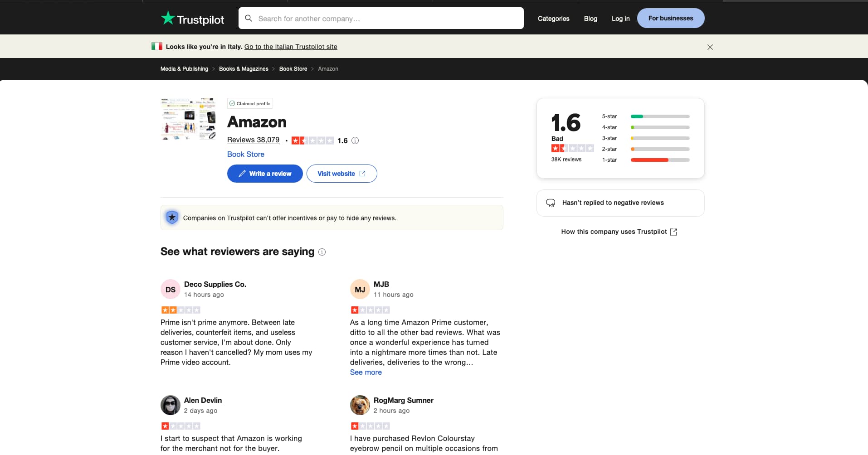Filter by 4-star rating bar
Viewport: 868px width, 455px height.
click(646, 127)
